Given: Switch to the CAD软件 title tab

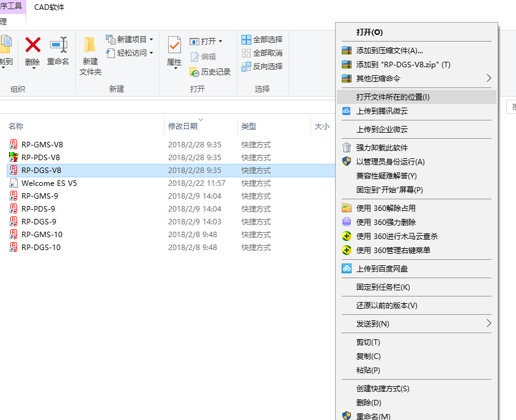Looking at the screenshot, I should [49, 7].
